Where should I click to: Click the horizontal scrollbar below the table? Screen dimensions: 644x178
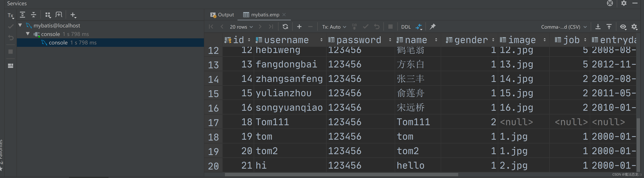341,174
